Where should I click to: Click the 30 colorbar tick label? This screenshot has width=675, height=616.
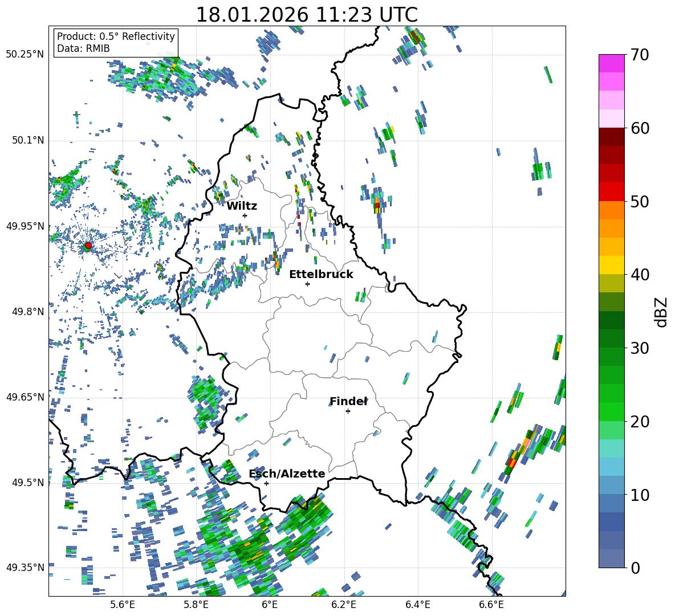click(x=640, y=348)
